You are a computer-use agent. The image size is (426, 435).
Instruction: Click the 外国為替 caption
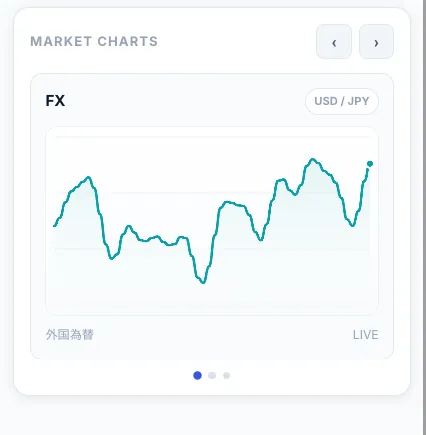[x=70, y=335]
